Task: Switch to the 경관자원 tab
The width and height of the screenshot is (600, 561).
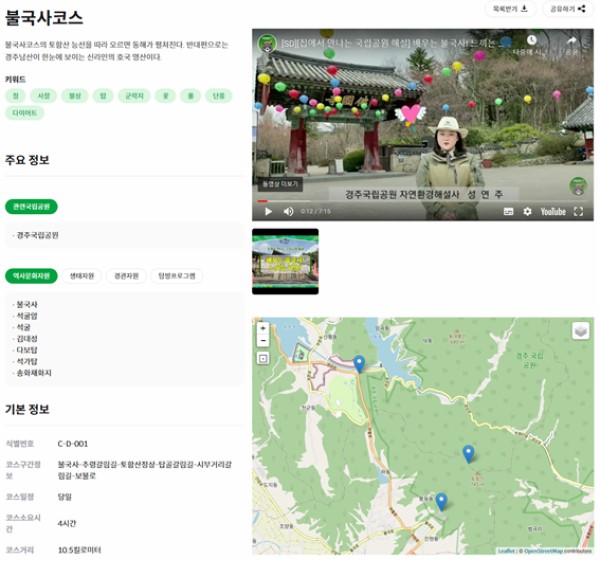Action: pos(126,276)
